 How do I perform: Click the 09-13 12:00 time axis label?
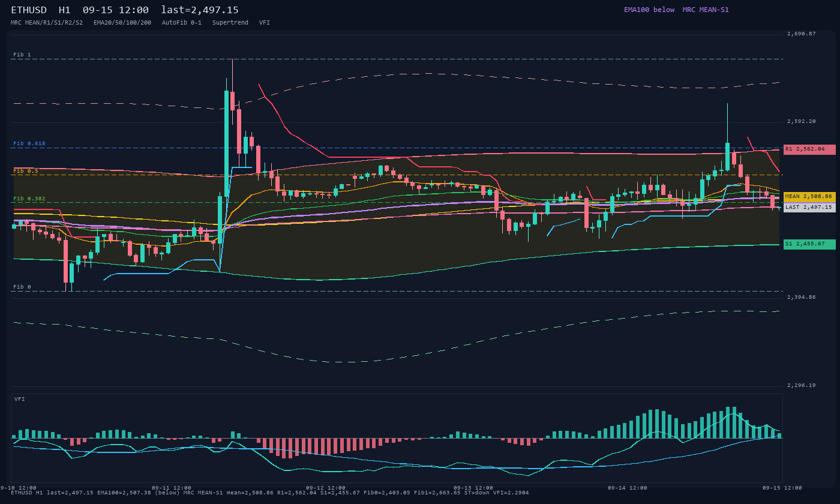[x=473, y=488]
